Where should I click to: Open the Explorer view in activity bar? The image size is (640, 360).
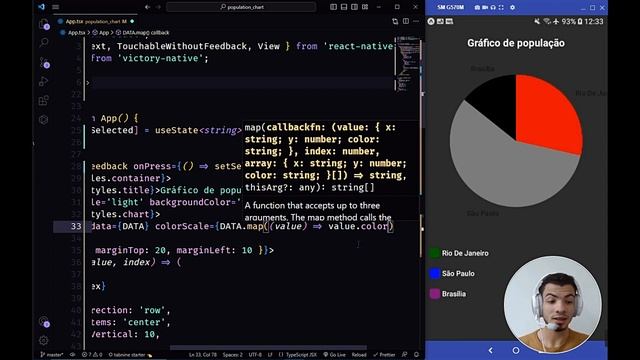(x=44, y=24)
